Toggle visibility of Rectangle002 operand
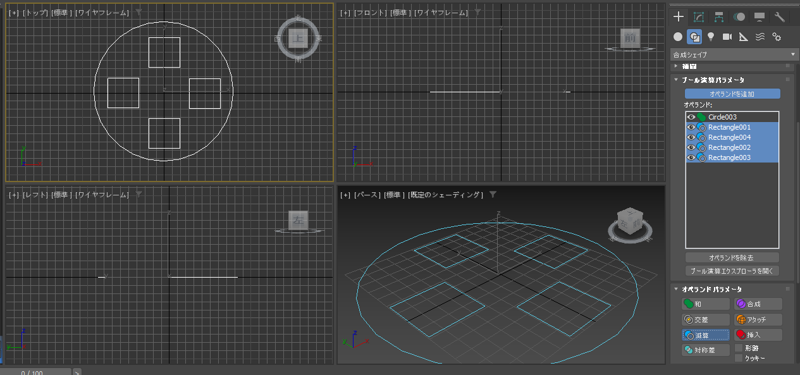 [691, 147]
